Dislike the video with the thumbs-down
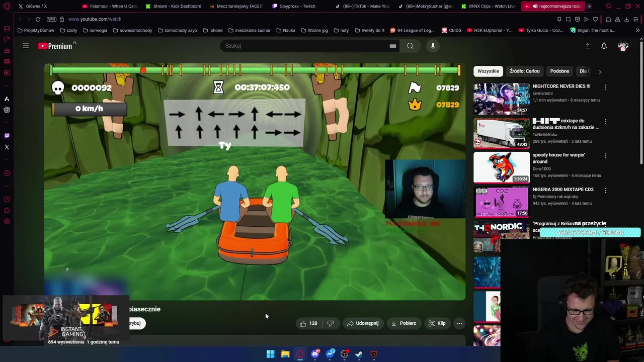Image resolution: width=644 pixels, height=362 pixels. coord(331,323)
